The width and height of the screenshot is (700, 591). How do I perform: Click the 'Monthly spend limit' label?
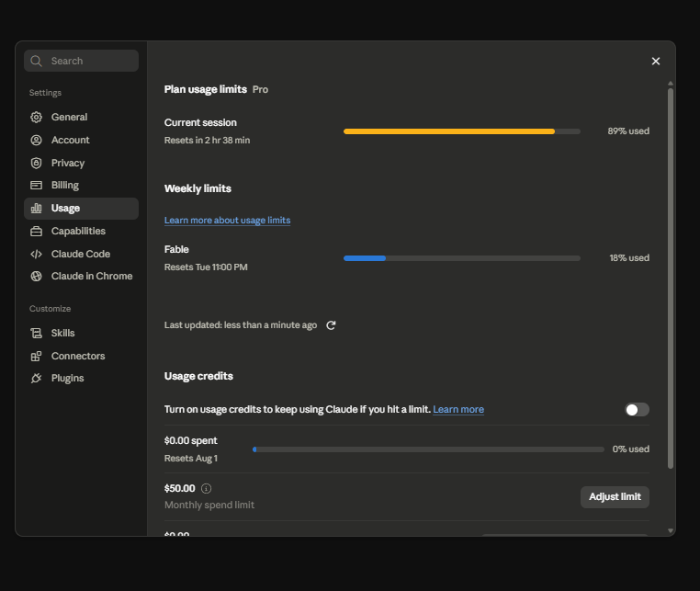(209, 506)
